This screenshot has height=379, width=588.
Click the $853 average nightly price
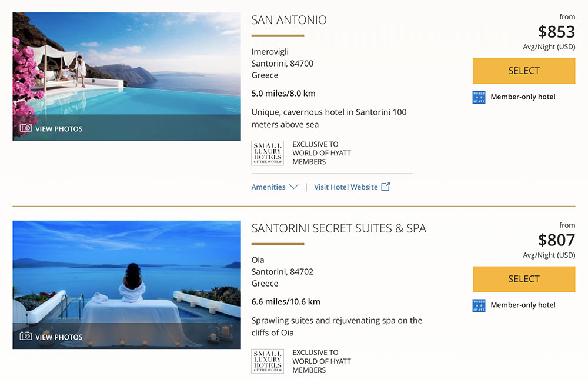click(x=556, y=32)
